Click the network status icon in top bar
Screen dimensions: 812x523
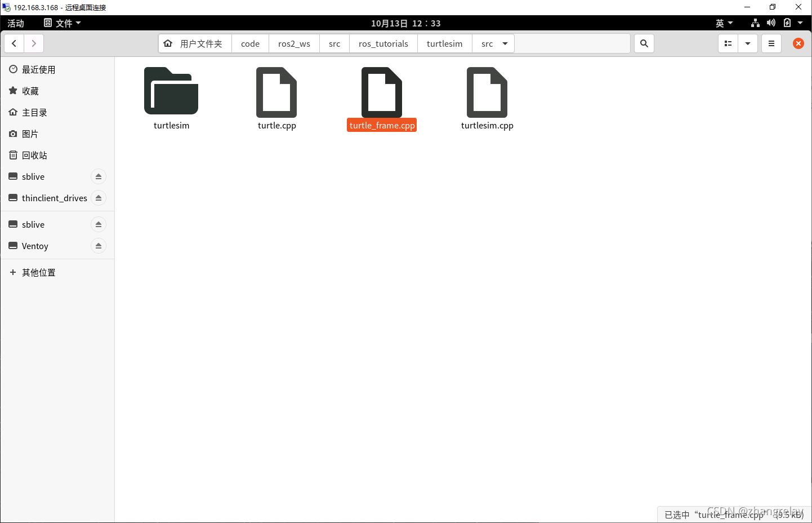tap(755, 23)
